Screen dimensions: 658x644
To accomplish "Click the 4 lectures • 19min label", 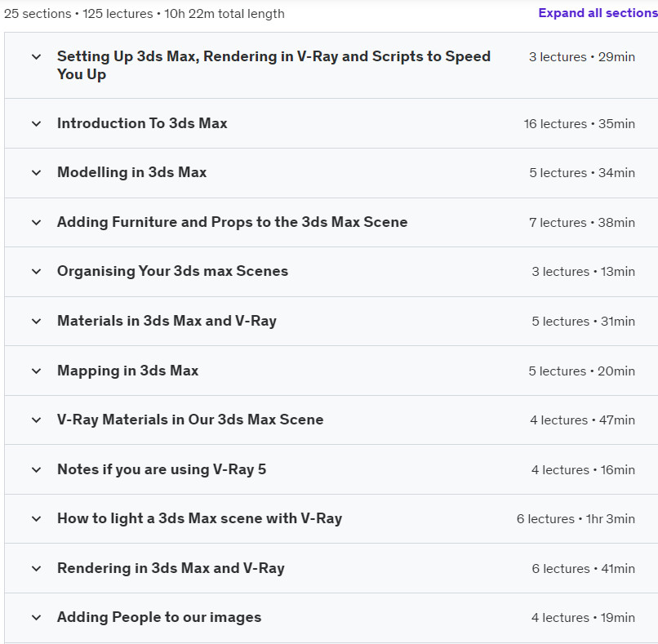I will tap(583, 618).
